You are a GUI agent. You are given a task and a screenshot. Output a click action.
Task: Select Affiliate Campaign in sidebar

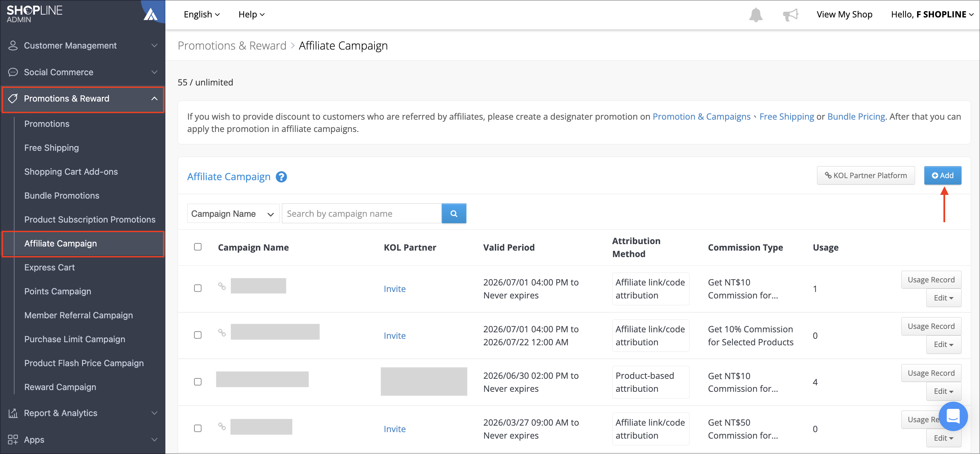click(x=83, y=243)
